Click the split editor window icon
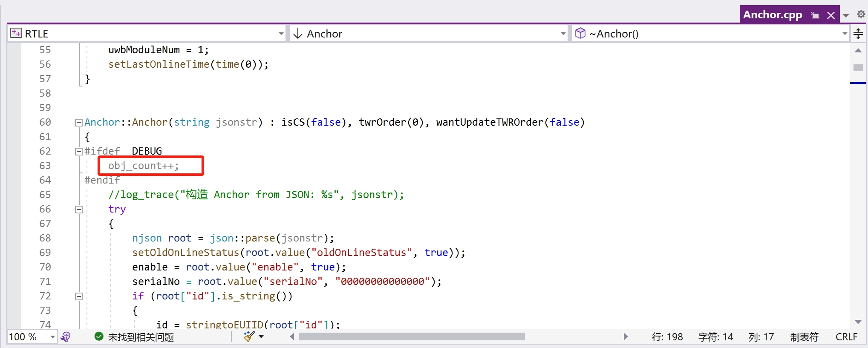868x348 pixels. (858, 33)
